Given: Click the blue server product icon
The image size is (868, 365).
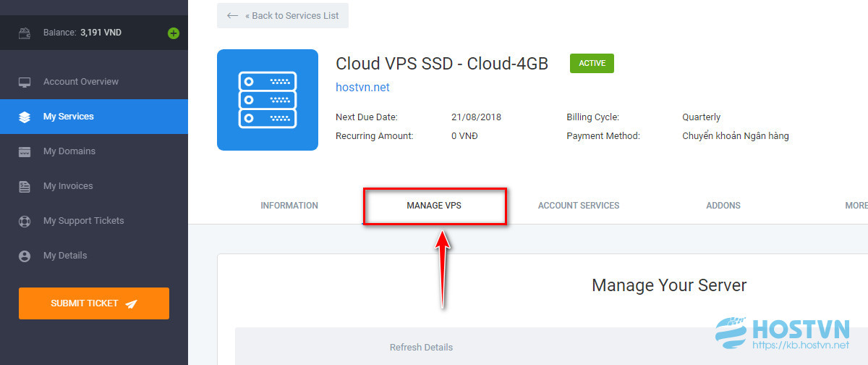Looking at the screenshot, I should click(x=268, y=100).
